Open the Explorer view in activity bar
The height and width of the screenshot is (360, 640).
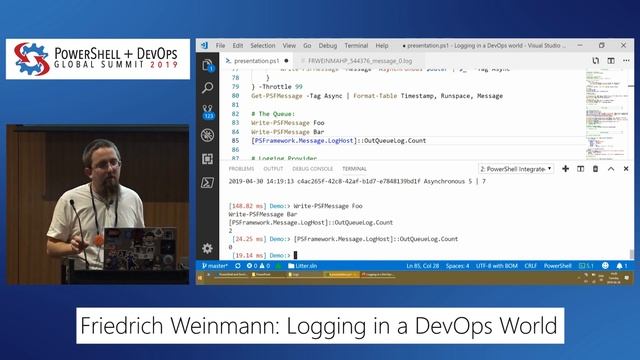207,65
